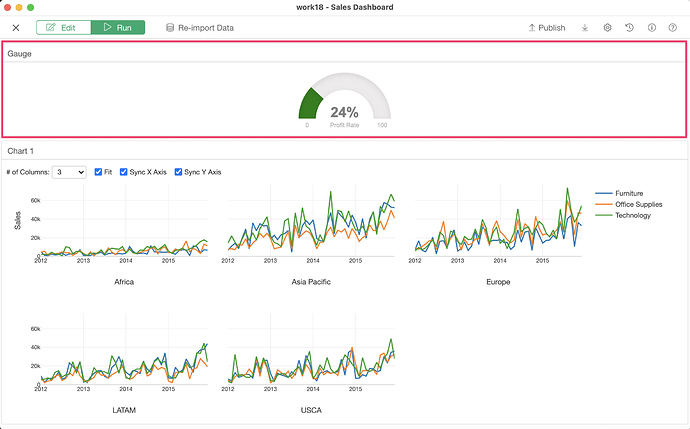
Task: Toggle Technology series in the legend
Action: tap(623, 215)
